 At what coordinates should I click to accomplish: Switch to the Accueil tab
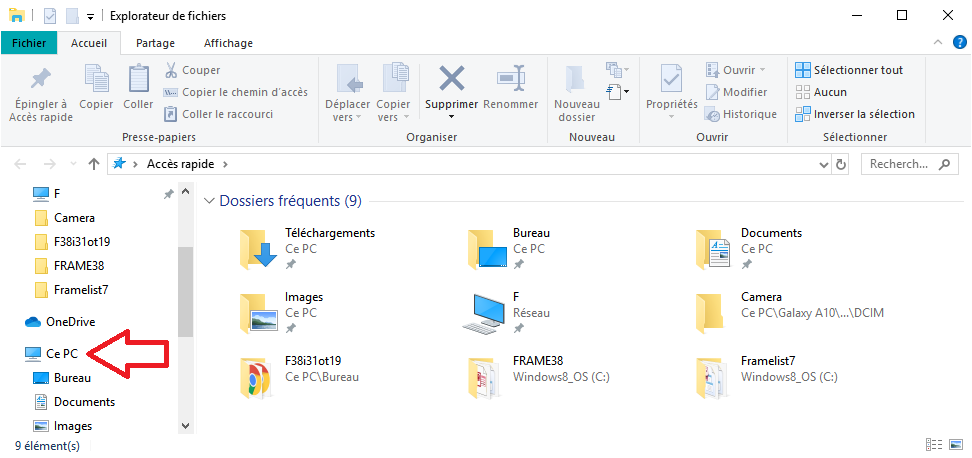pyautogui.click(x=89, y=43)
